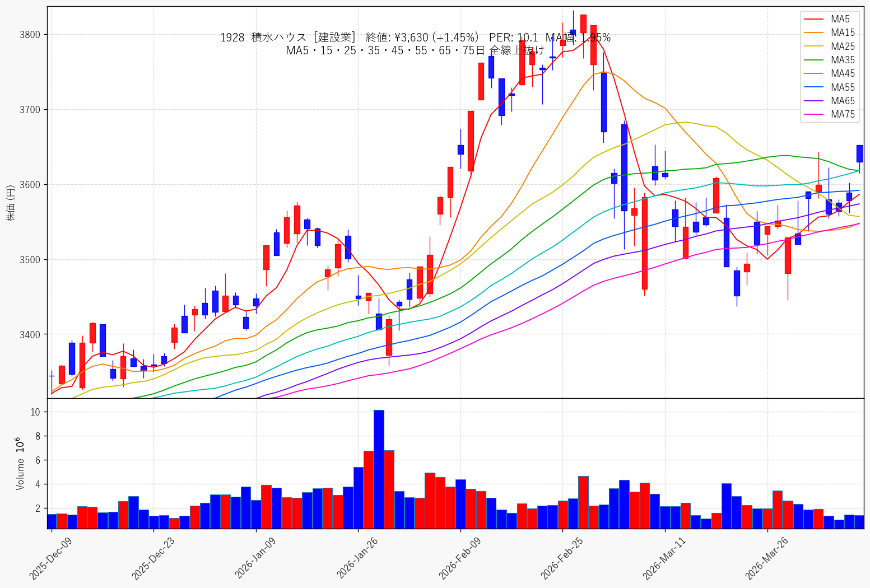Click the tallest blue volume bar

pos(379,469)
